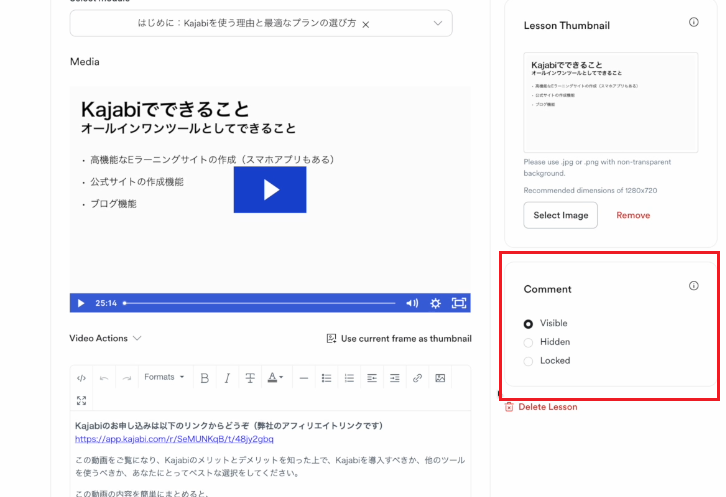Open the source code view icon in editor

[81, 378]
